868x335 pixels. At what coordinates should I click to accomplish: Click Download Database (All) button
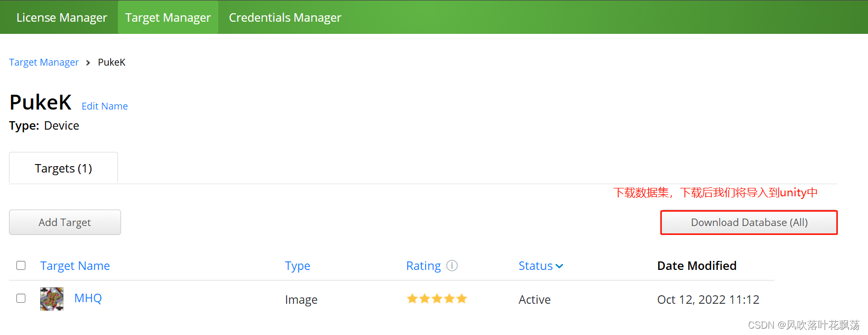click(x=749, y=222)
